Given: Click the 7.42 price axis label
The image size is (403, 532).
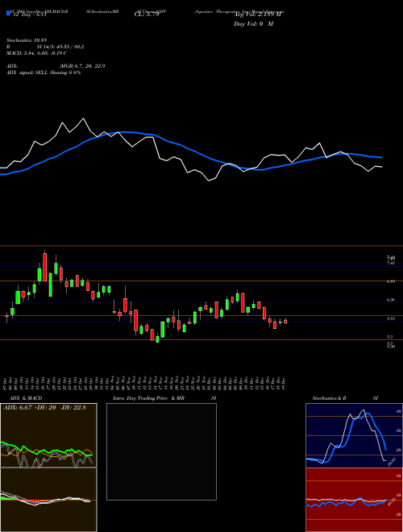Looking at the screenshot, I should pos(391,263).
